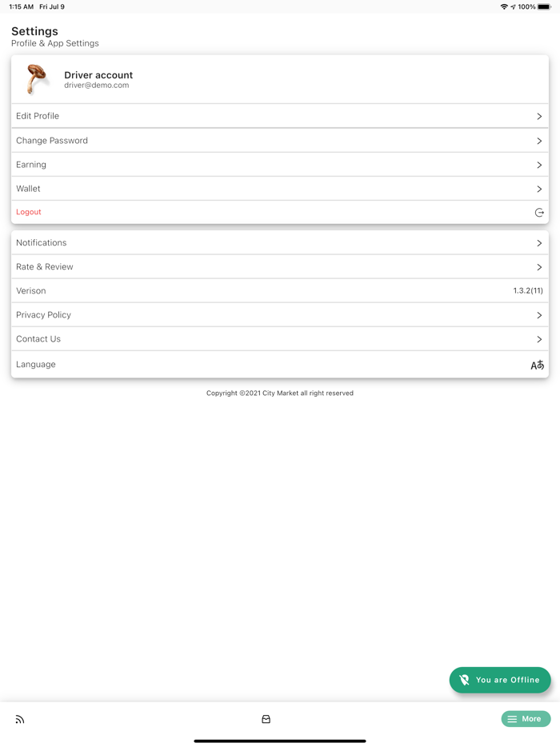Open the orders inbox icon
Viewport: 560px width, 747px height.
[266, 719]
